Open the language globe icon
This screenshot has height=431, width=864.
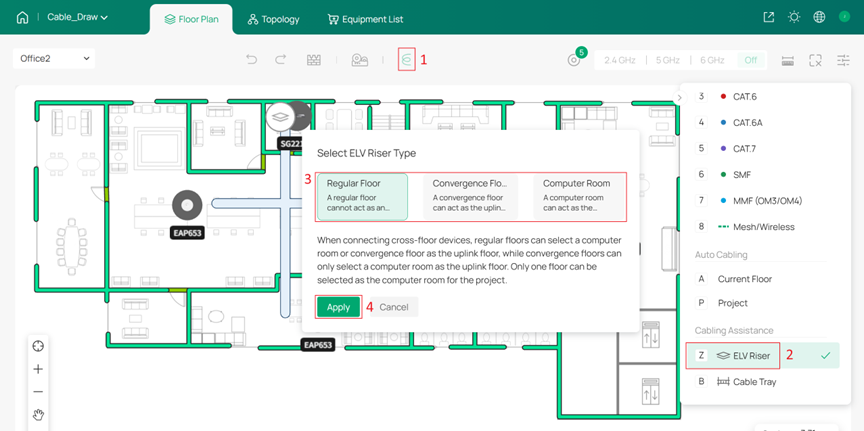tap(819, 17)
